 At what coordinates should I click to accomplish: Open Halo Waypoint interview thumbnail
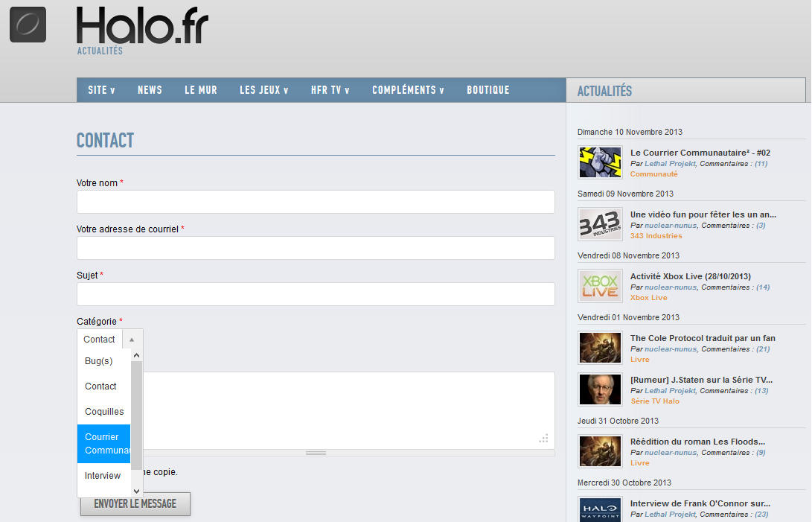600,509
